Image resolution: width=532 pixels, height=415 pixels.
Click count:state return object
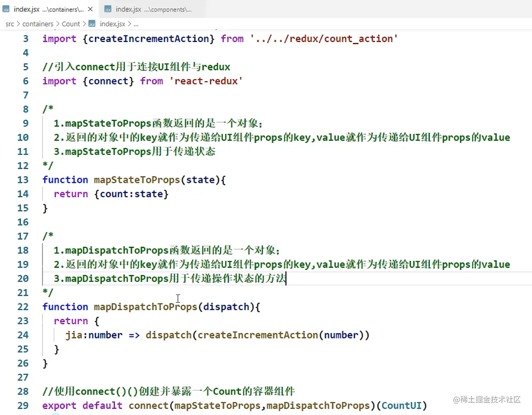[132, 194]
